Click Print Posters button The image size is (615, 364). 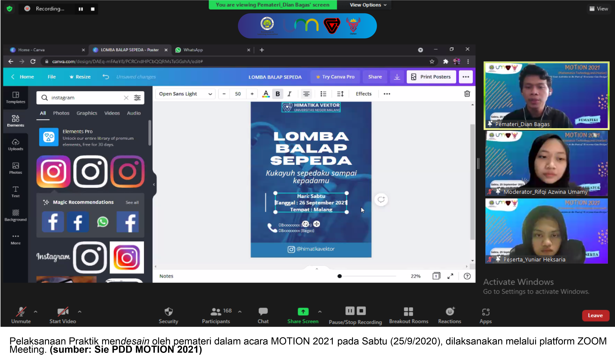pyautogui.click(x=431, y=77)
